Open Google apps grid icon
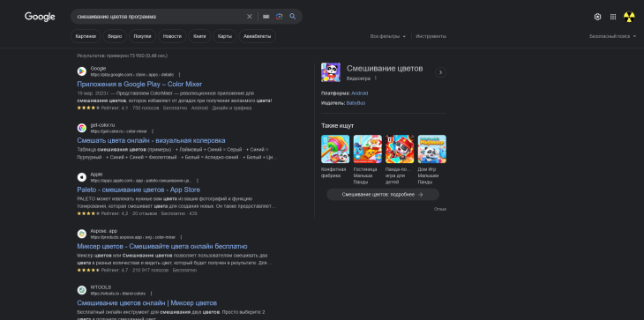Image resolution: width=644 pixels, height=320 pixels. (x=613, y=17)
